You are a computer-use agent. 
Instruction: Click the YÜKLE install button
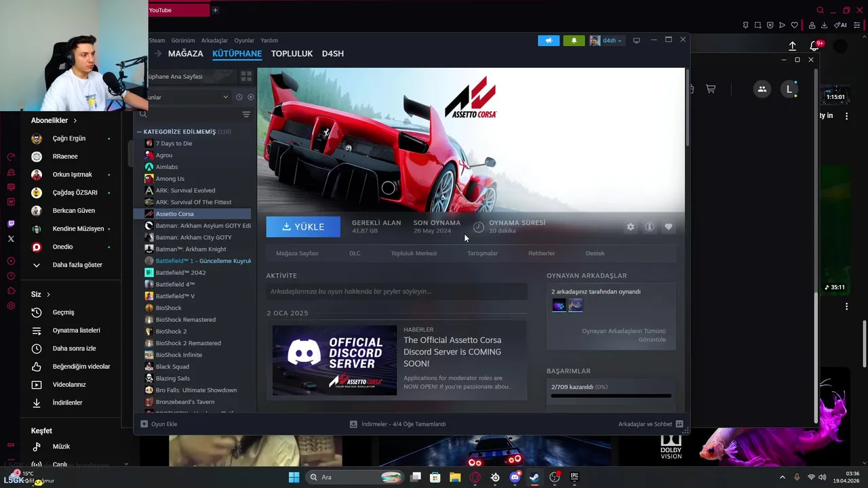tap(303, 227)
